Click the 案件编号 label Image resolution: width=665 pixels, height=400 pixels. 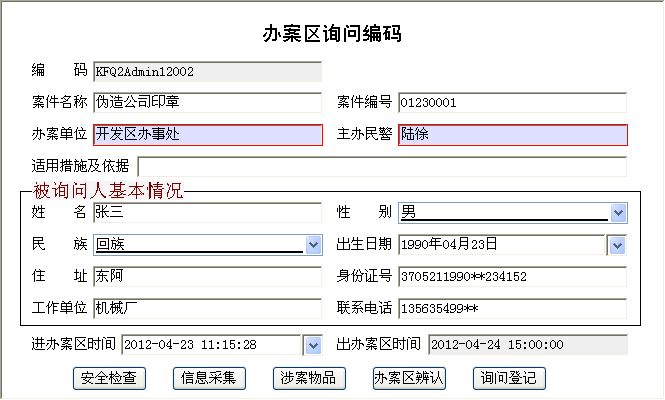364,102
